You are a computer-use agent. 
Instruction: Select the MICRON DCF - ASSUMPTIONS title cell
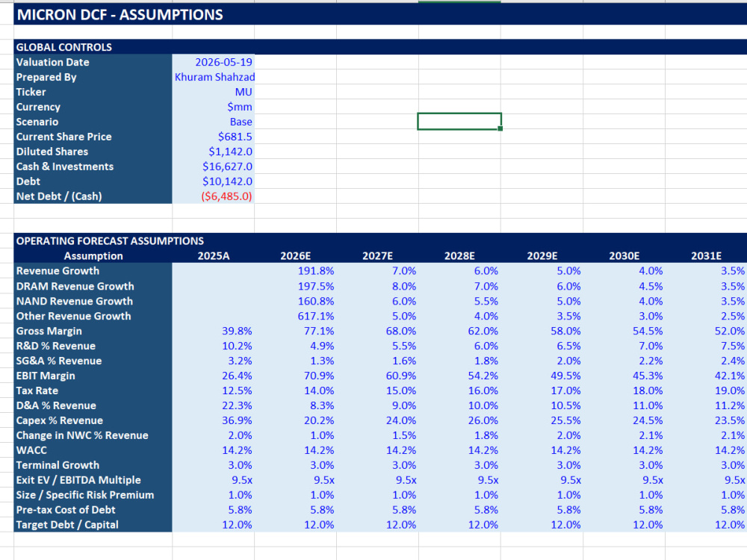(x=120, y=15)
